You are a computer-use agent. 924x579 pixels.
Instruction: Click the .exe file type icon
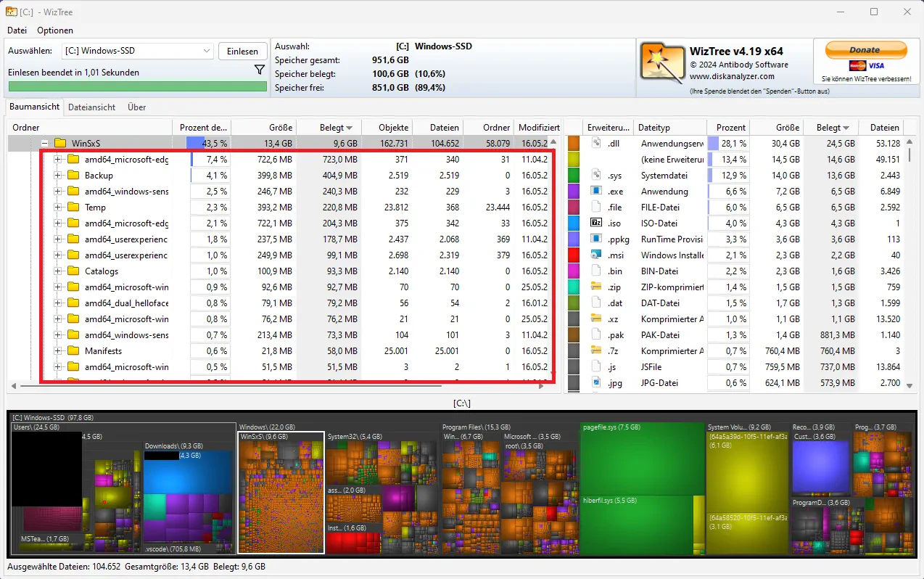[597, 191]
